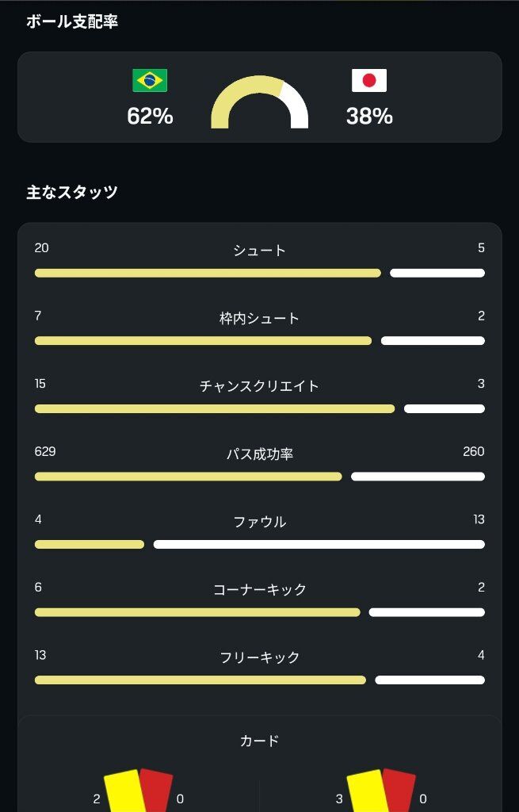Click the Brazil flag icon

pos(150,80)
